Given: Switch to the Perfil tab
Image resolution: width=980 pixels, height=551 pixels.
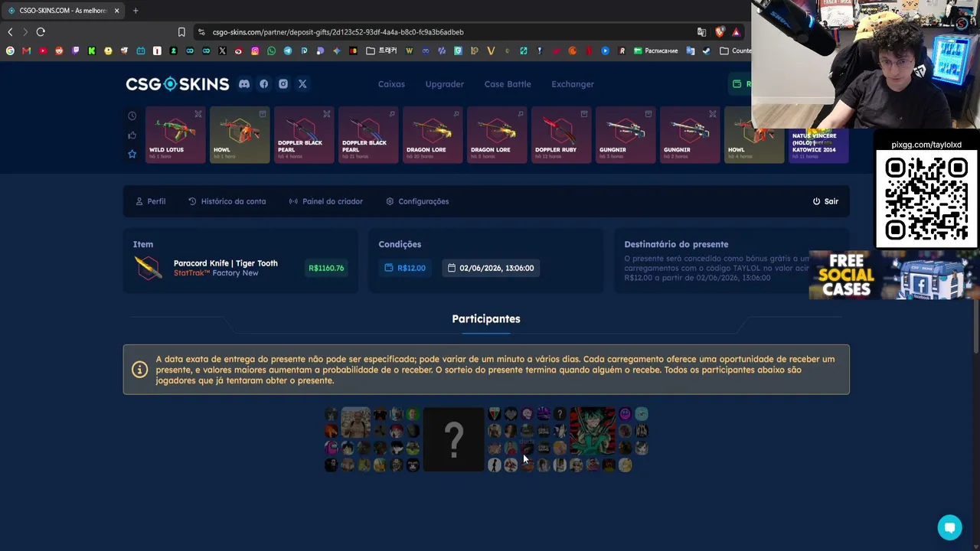Looking at the screenshot, I should 150,201.
